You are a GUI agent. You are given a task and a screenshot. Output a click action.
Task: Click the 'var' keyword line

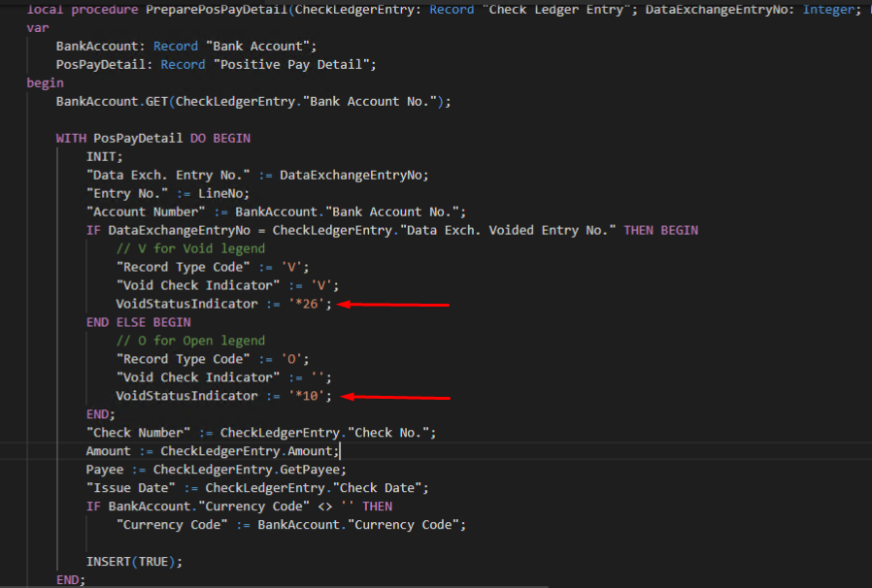click(x=37, y=27)
